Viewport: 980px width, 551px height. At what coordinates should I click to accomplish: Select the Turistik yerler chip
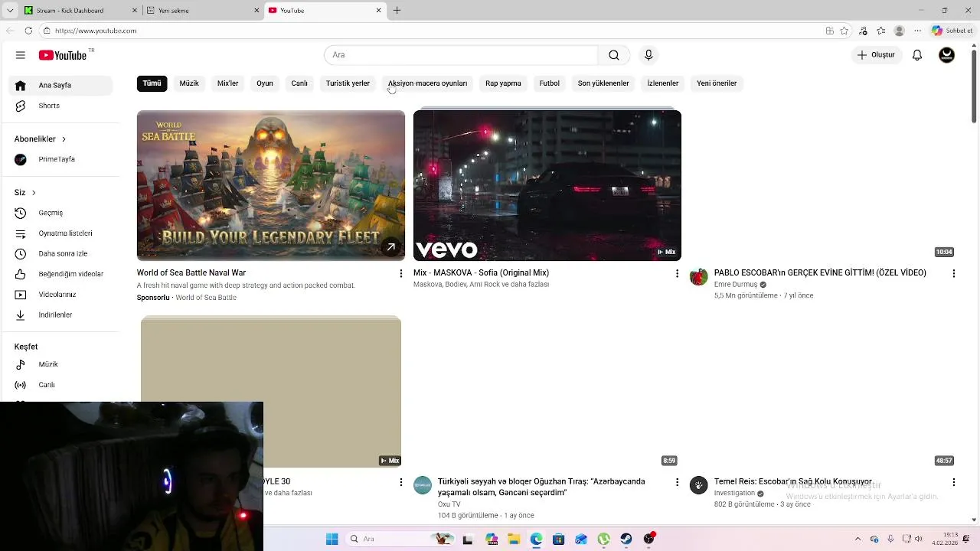click(348, 83)
